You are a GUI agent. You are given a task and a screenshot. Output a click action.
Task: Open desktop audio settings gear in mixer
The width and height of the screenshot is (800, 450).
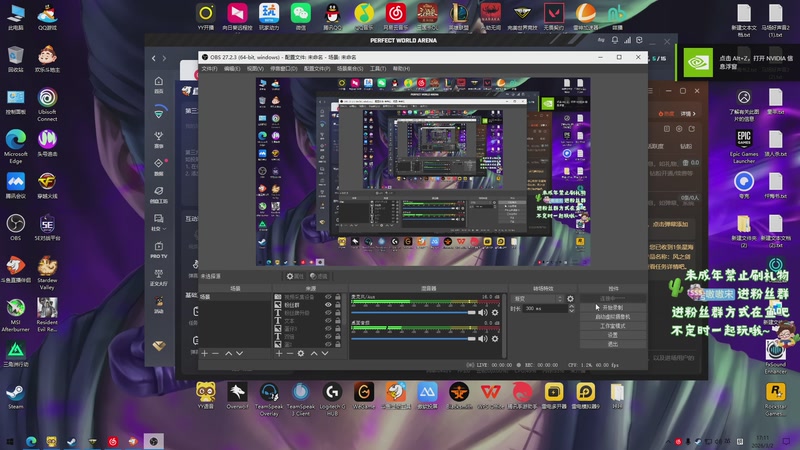pyautogui.click(x=495, y=338)
